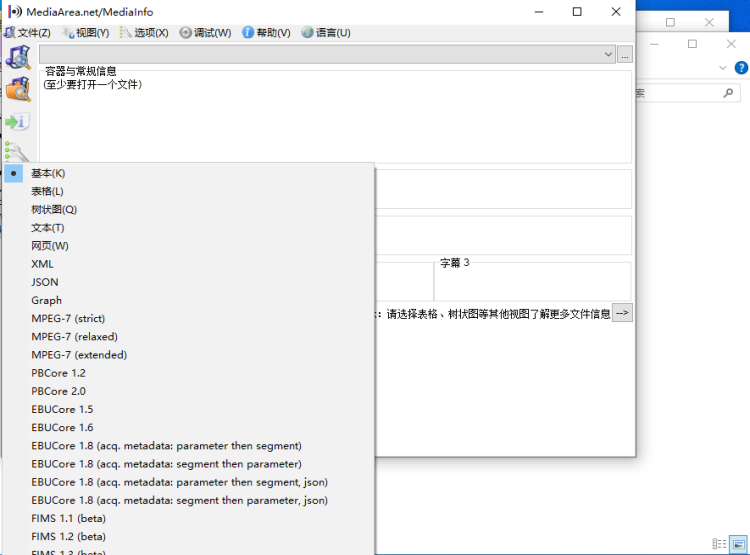Choose FIMS 1.2 (beta) format
This screenshot has width=750, height=555.
point(188,537)
